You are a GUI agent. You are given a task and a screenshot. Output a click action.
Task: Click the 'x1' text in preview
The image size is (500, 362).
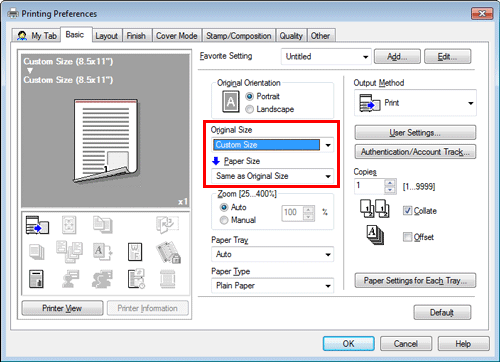point(183,202)
